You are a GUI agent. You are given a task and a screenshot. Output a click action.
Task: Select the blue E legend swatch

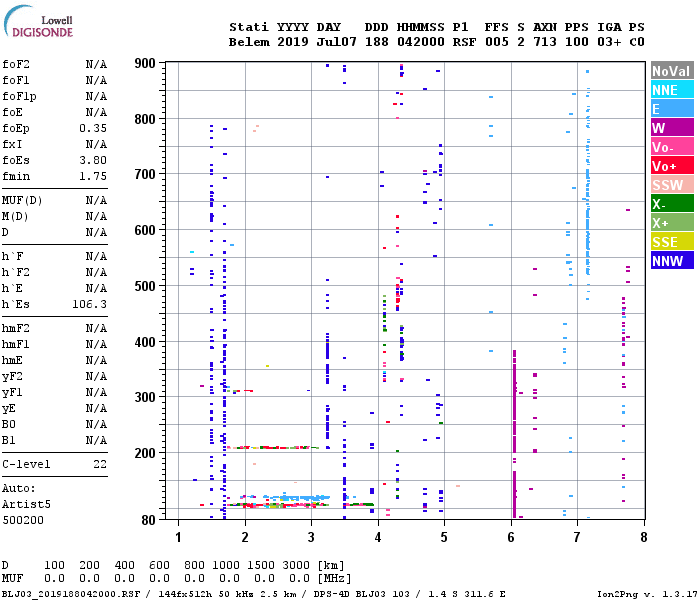[x=672, y=109]
